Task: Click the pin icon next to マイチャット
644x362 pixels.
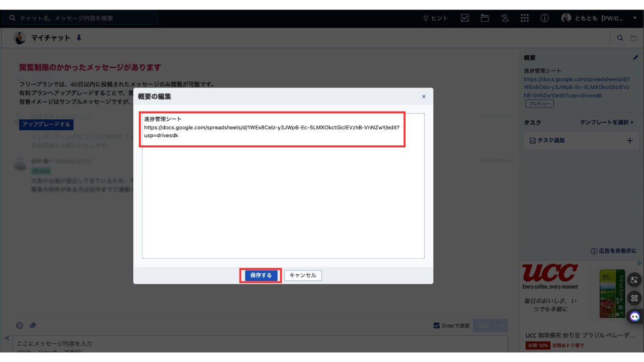Action: [78, 38]
